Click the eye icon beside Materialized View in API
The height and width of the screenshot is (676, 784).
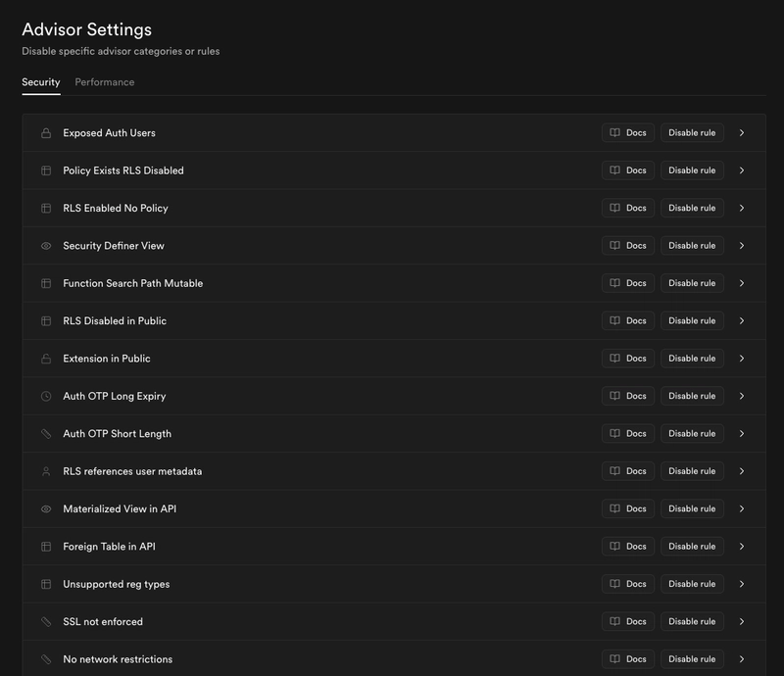(x=46, y=509)
